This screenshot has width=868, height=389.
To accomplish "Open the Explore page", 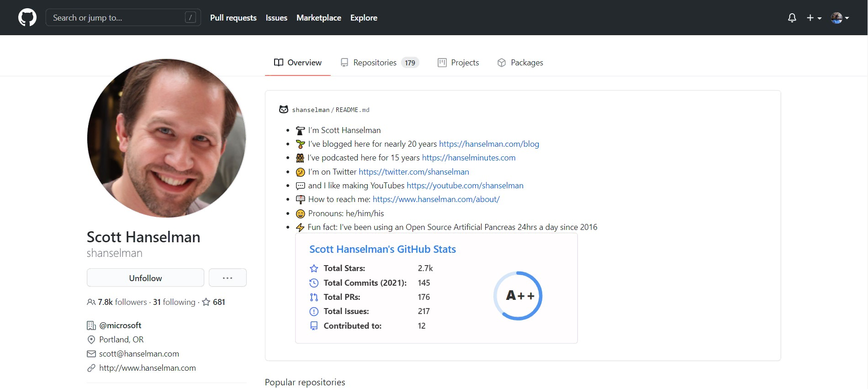I will [364, 18].
